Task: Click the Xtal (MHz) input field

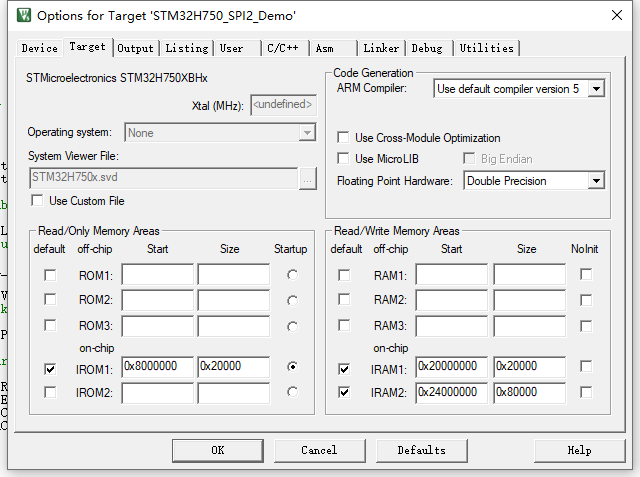Action: [x=283, y=105]
